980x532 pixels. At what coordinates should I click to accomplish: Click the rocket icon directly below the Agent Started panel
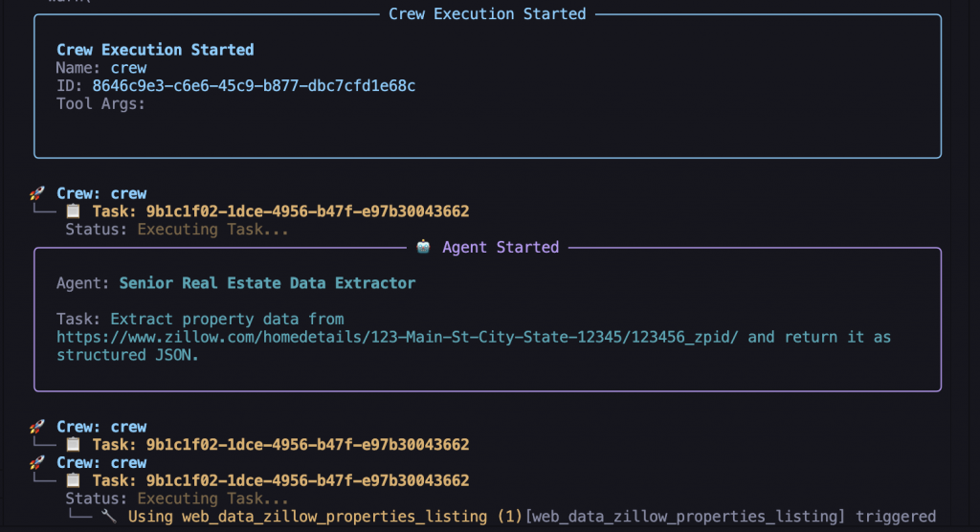tap(37, 427)
